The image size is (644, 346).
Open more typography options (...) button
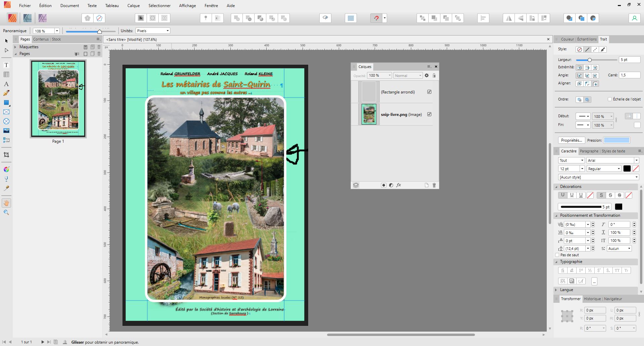click(594, 281)
